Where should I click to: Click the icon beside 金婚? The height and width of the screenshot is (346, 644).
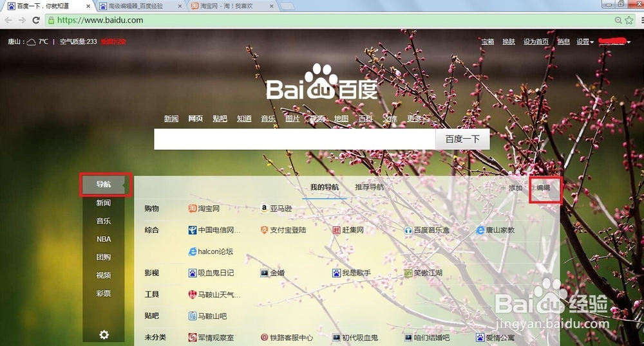point(265,273)
